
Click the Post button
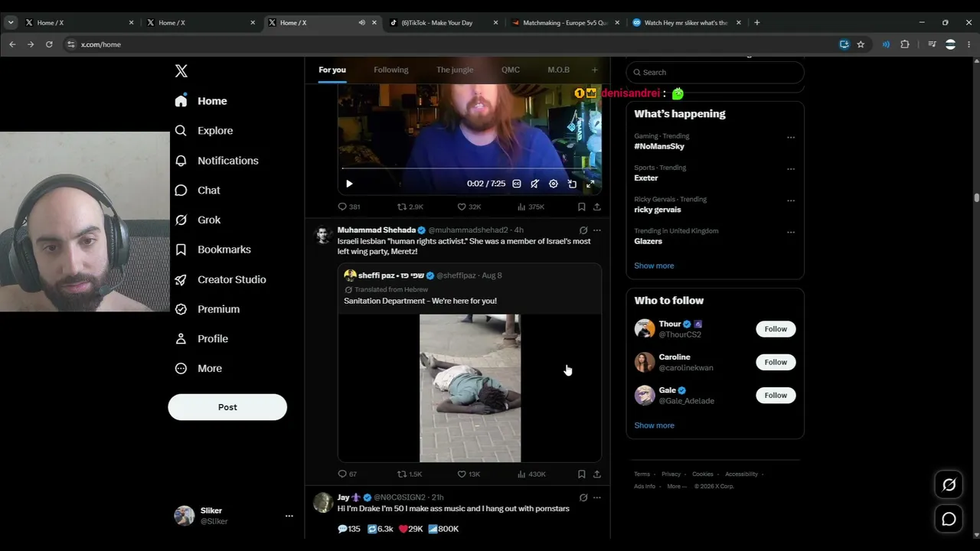pyautogui.click(x=227, y=407)
